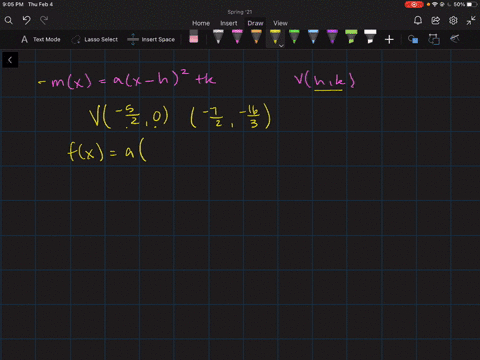
Task: Tap the notebook title Spring '21
Action: pyautogui.click(x=240, y=12)
